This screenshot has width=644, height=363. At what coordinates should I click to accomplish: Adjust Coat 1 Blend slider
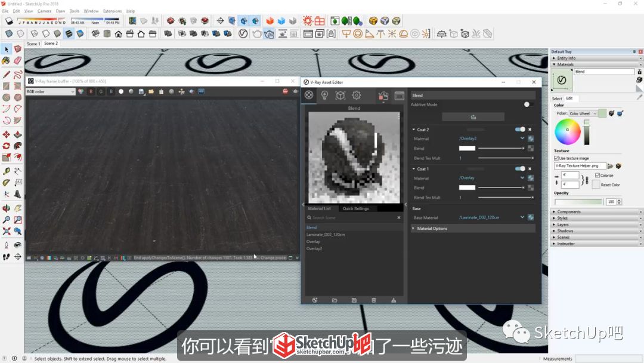point(501,188)
